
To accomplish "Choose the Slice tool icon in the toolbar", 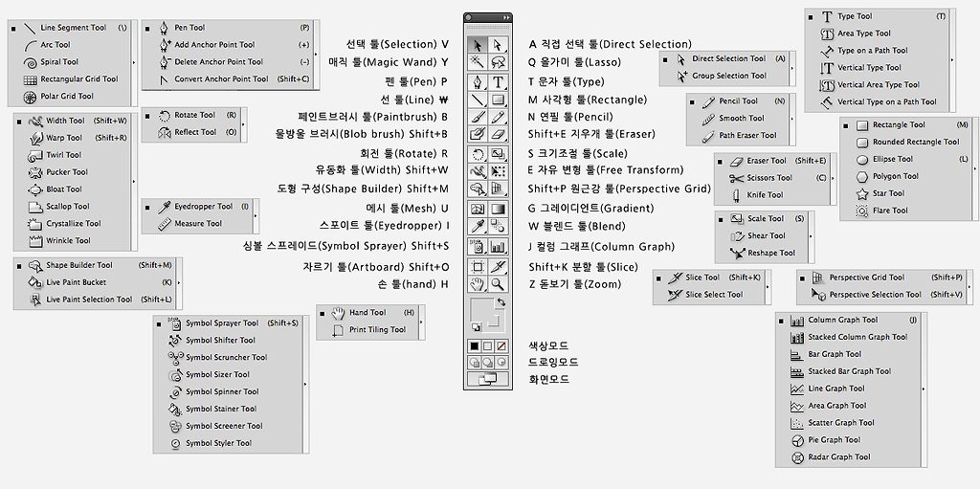I will (x=498, y=266).
